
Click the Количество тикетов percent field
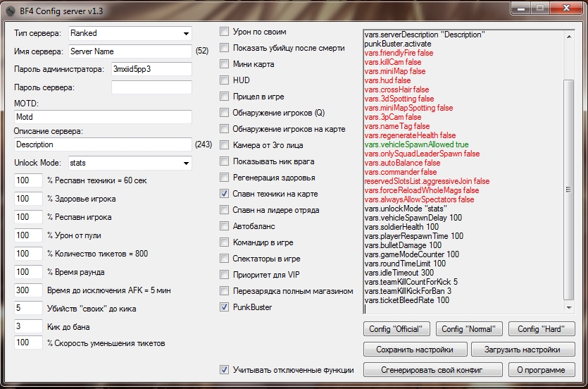tap(28, 254)
